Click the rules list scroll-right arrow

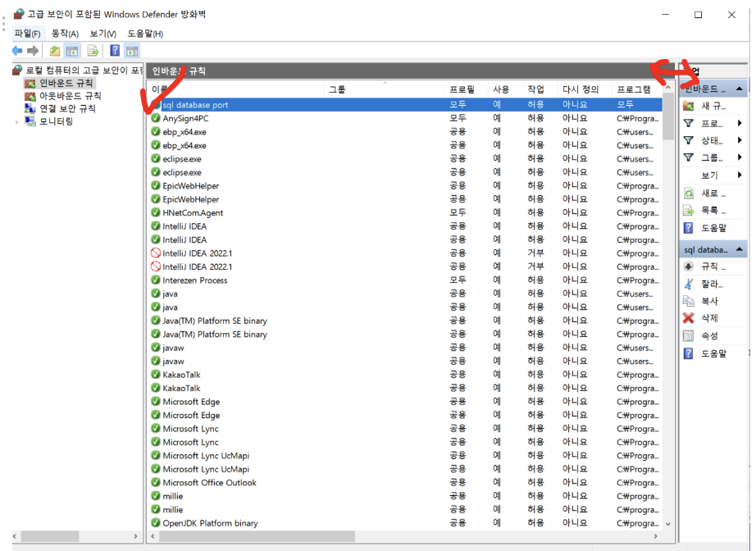655,536
